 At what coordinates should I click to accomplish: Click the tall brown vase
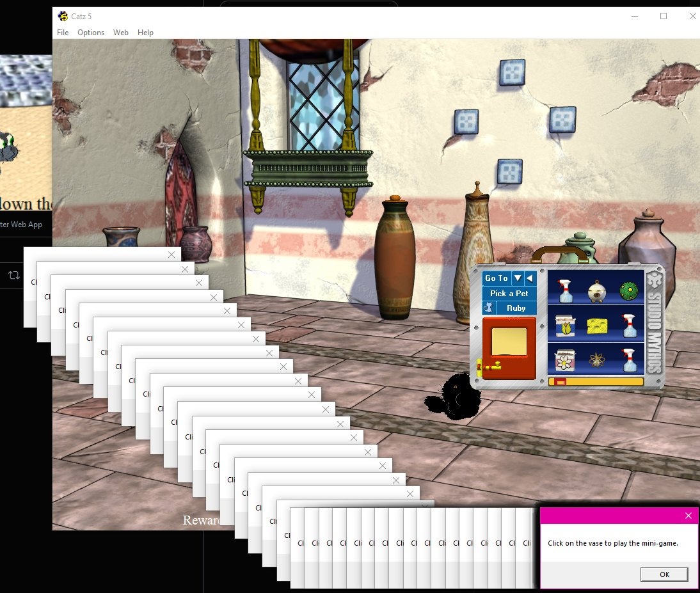point(395,258)
